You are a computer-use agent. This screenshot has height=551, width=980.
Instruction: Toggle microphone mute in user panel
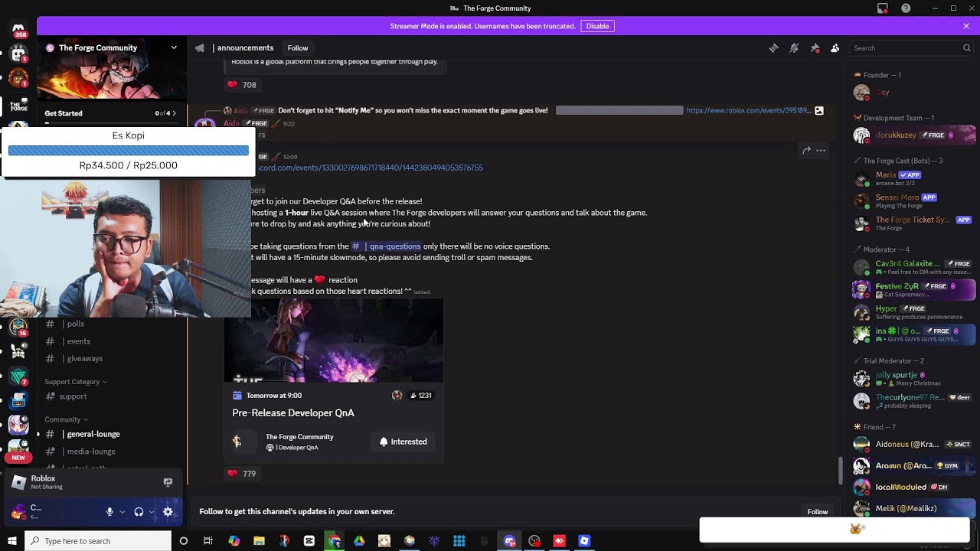(x=109, y=511)
